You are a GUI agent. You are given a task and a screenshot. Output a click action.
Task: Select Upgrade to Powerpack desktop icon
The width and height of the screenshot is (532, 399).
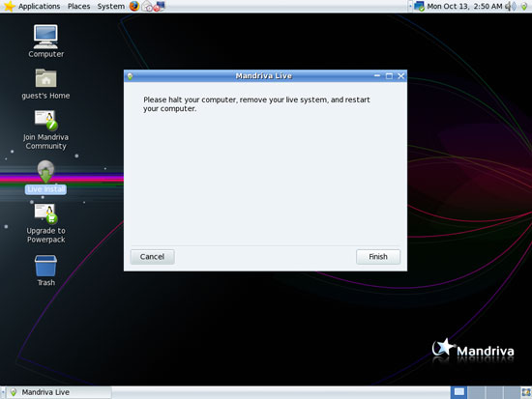click(45, 223)
